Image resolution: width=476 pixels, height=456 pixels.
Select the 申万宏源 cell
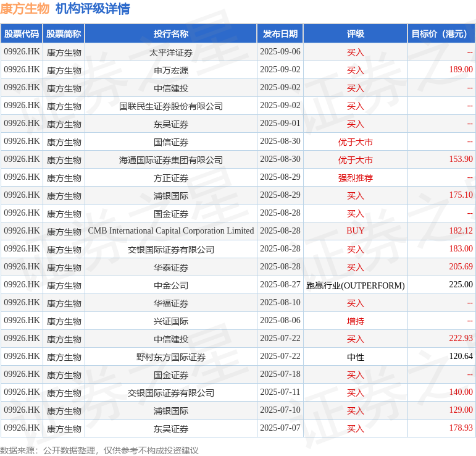[171, 70]
